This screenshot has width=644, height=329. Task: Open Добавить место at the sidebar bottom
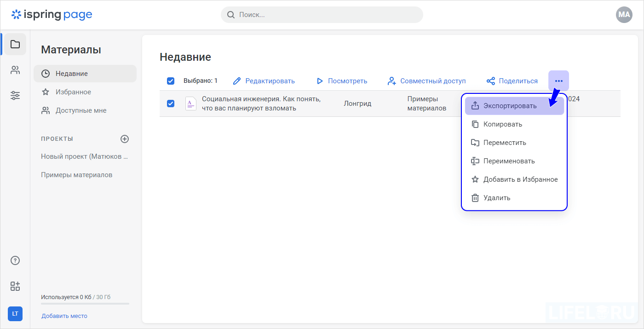[64, 316]
